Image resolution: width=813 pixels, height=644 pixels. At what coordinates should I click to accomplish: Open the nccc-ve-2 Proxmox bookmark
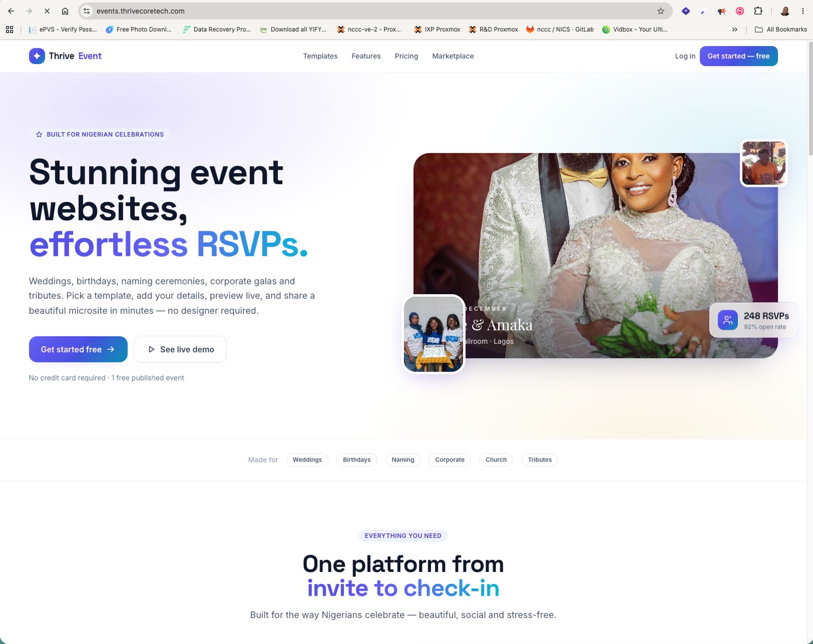point(369,29)
